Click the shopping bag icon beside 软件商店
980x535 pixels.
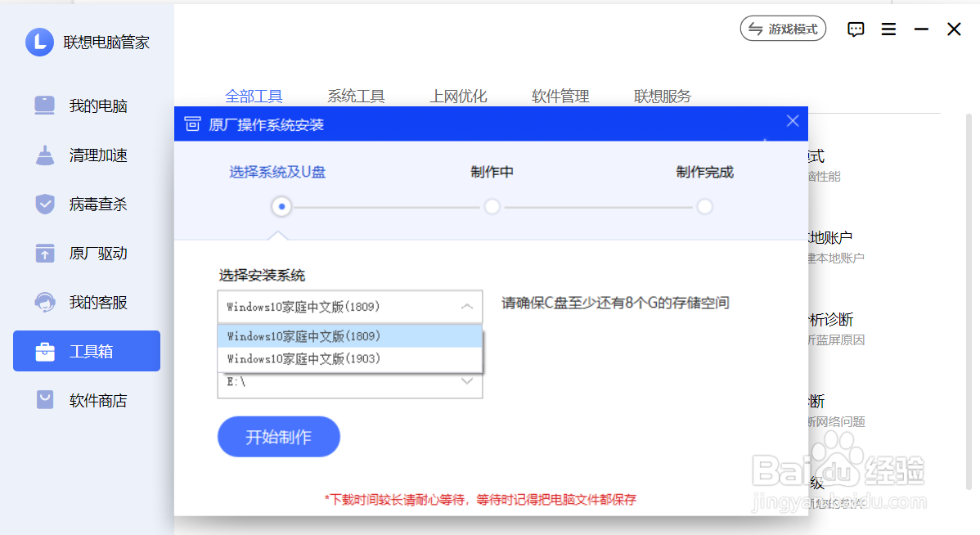[x=44, y=400]
